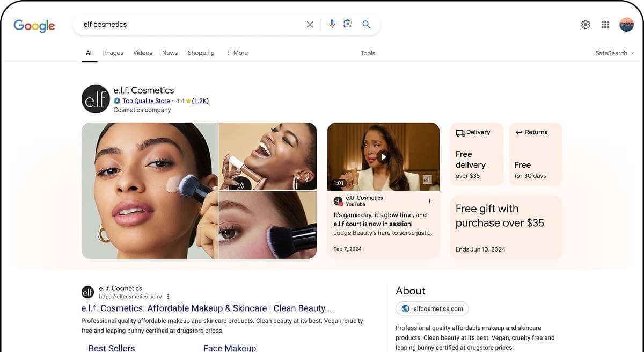Click the Free delivery over $35 card

[x=477, y=154]
